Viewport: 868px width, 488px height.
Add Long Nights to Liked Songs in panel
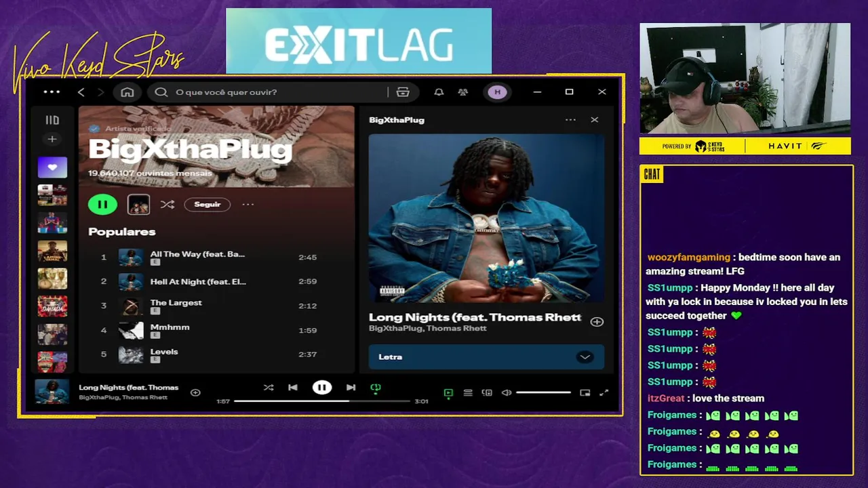[597, 322]
